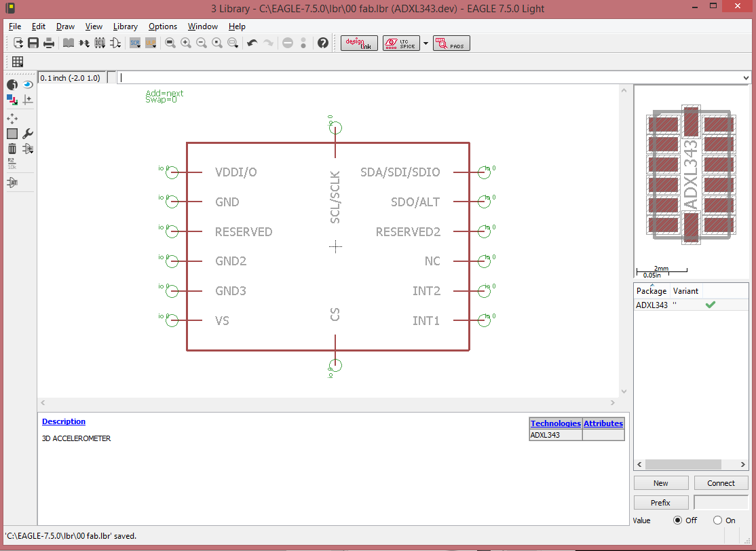Select the Add gate tool
This screenshot has width=756, height=551.
(x=28, y=149)
